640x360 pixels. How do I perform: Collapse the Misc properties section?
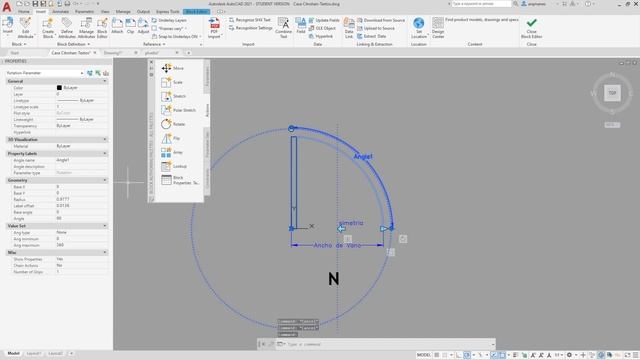[105, 253]
